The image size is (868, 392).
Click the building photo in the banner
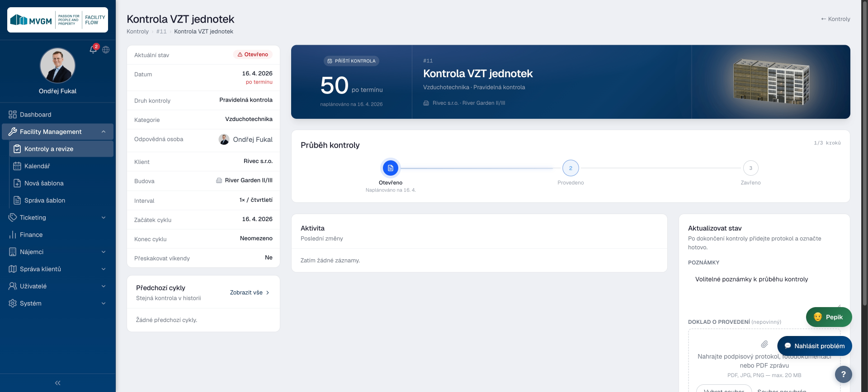771,82
